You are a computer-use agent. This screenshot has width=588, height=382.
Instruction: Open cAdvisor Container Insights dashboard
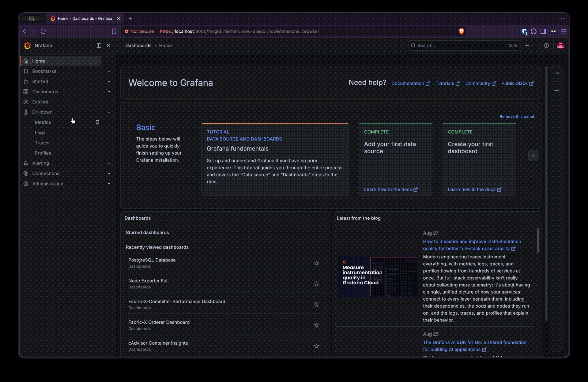coord(158,343)
